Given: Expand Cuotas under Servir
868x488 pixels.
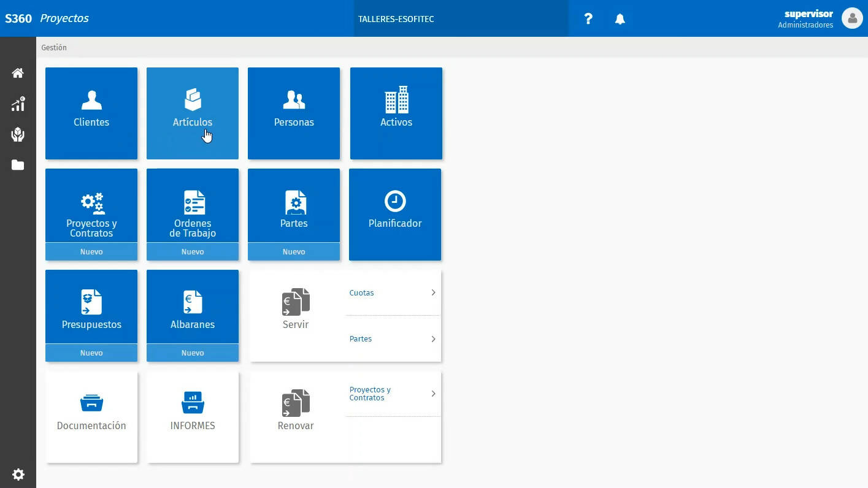Looking at the screenshot, I should pyautogui.click(x=393, y=293).
